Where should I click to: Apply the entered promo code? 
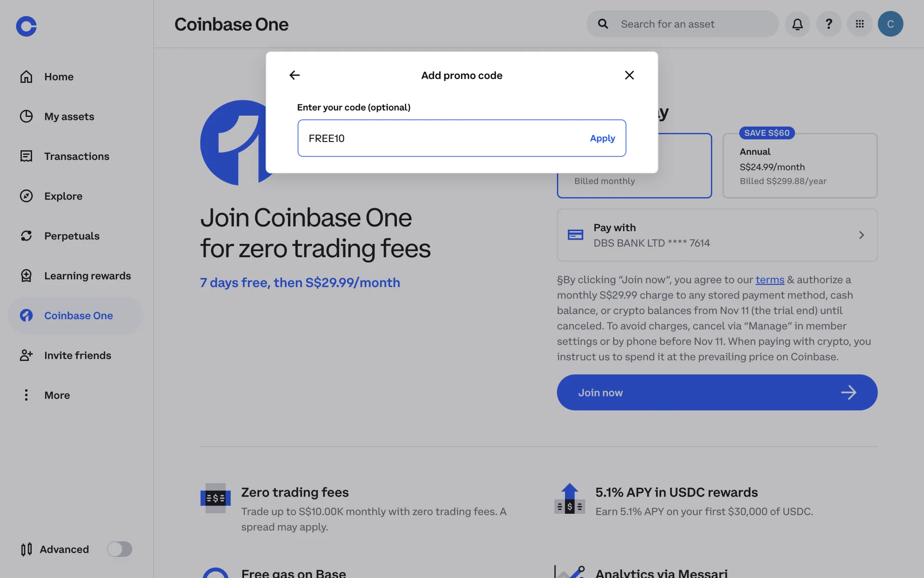(603, 138)
